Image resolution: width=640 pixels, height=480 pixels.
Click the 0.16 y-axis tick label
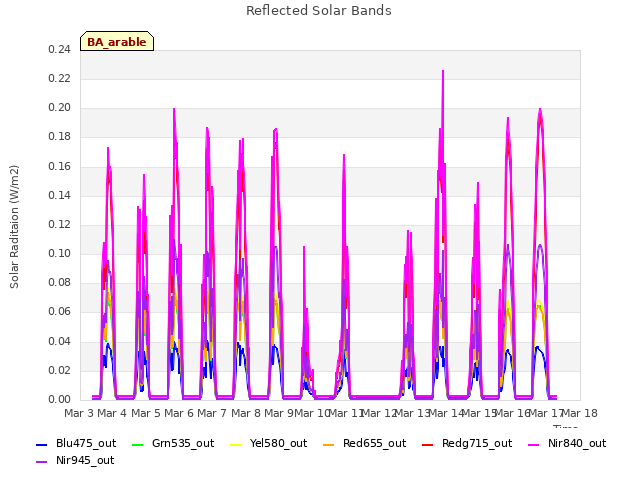pos(59,166)
